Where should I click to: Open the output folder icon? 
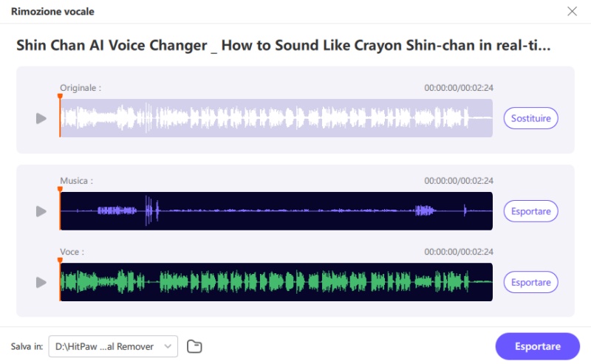(x=194, y=346)
